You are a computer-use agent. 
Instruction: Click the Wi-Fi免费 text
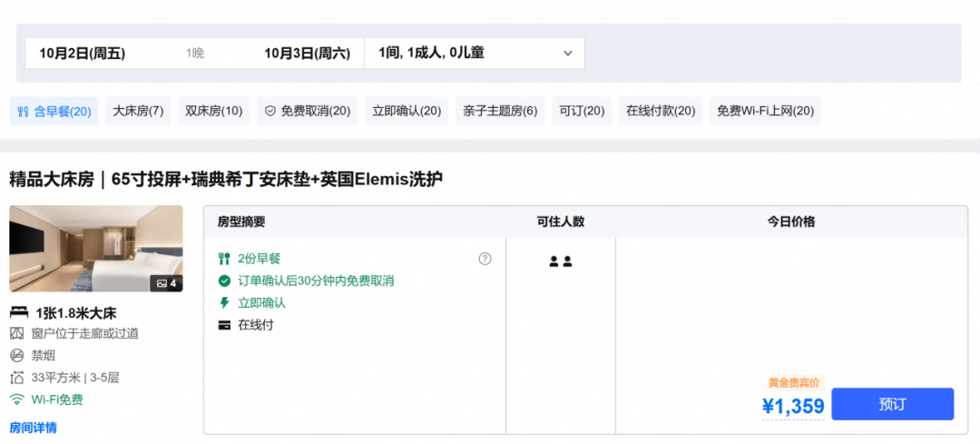click(57, 400)
